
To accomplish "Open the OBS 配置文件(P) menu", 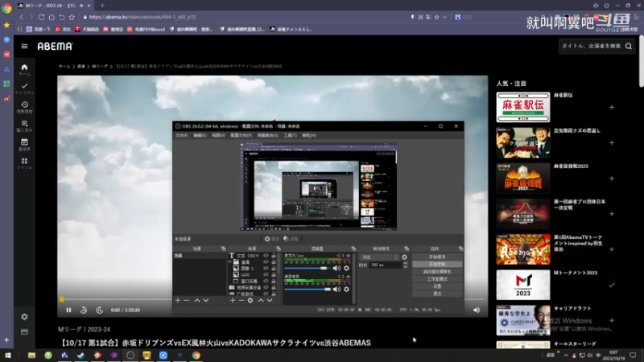I will [241, 135].
